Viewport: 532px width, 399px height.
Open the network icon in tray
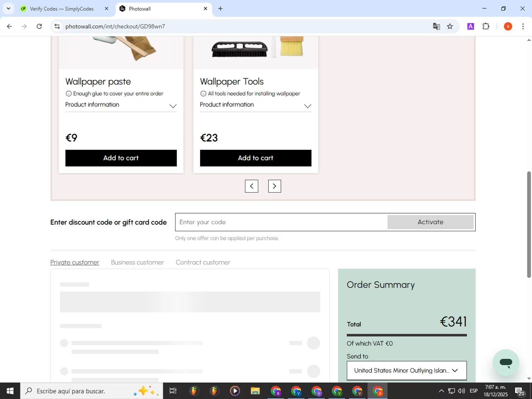point(451,391)
